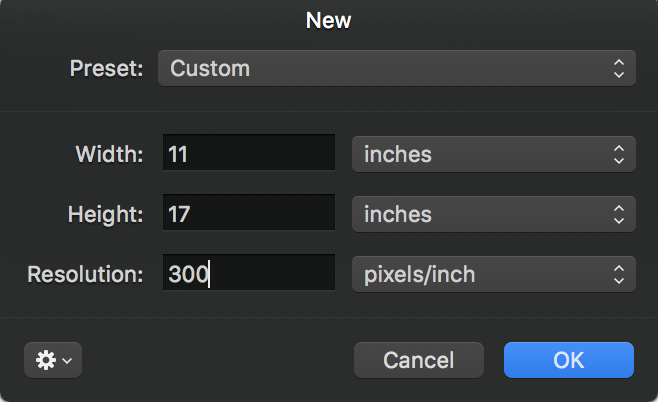The width and height of the screenshot is (658, 402).
Task: Click the stepper arrows on pixels/inch dropdown
Action: point(619,274)
